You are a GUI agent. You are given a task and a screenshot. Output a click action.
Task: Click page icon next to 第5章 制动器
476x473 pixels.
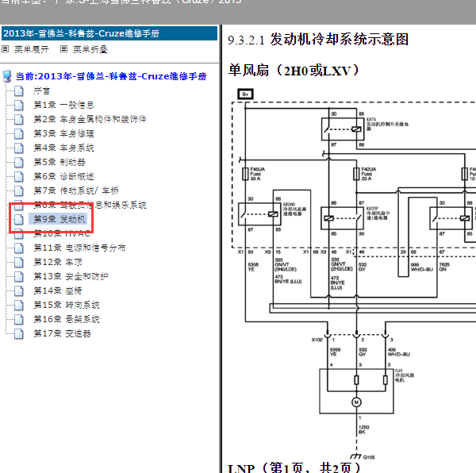click(x=19, y=162)
